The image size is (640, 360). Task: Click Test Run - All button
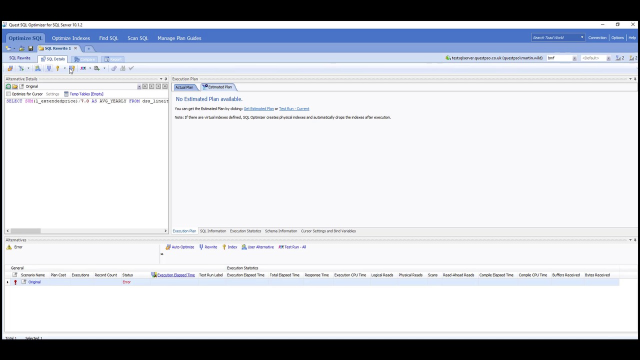pyautogui.click(x=292, y=247)
